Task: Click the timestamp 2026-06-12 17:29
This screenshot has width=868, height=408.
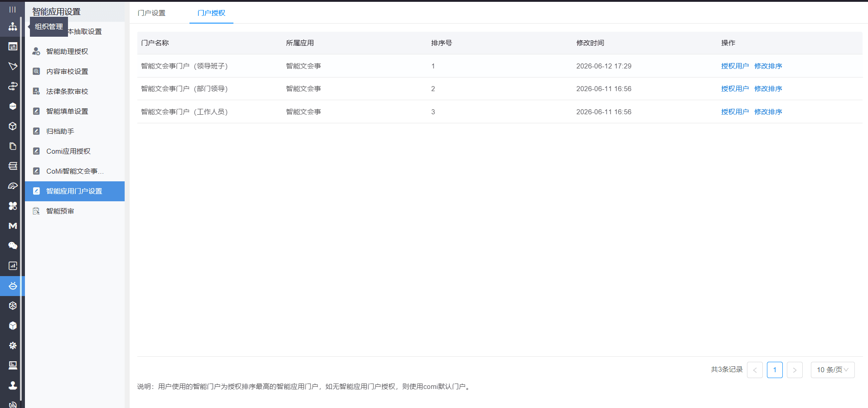Action: coord(604,66)
